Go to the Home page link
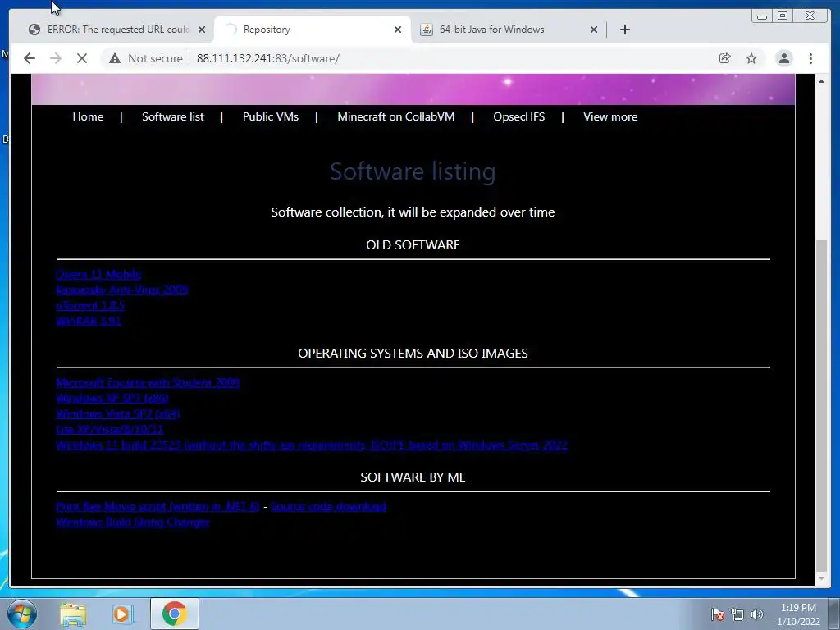Screen dimensions: 840x630 (88, 116)
